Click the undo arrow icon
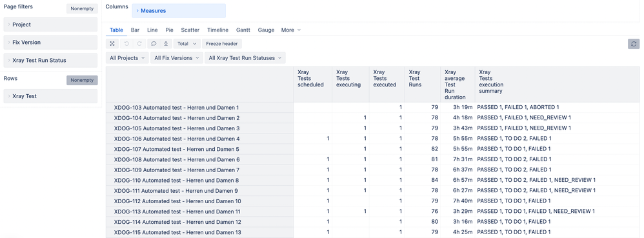This screenshot has width=644, height=238. point(126,43)
